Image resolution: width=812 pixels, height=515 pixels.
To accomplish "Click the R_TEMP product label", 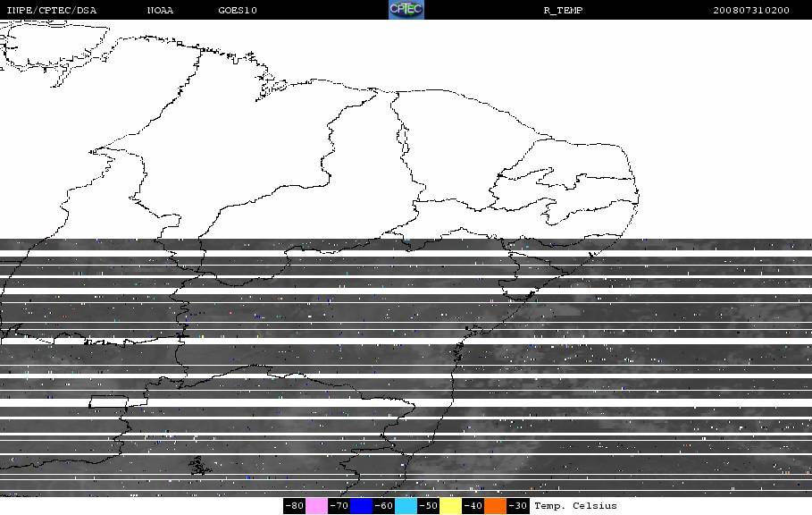I will (564, 10).
